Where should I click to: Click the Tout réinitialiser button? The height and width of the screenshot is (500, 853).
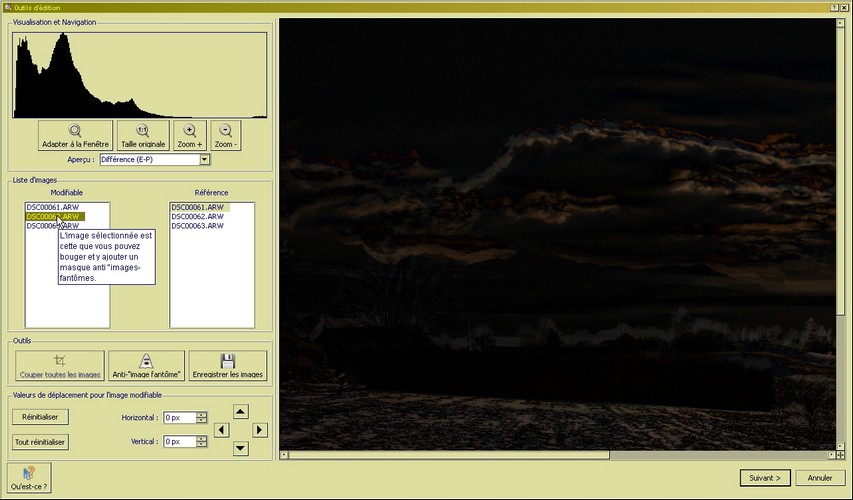[x=40, y=441]
